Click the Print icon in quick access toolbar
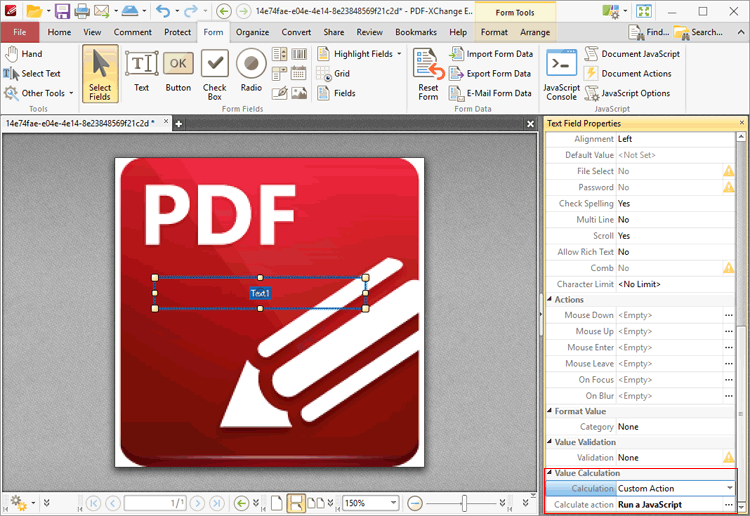 coord(82,11)
